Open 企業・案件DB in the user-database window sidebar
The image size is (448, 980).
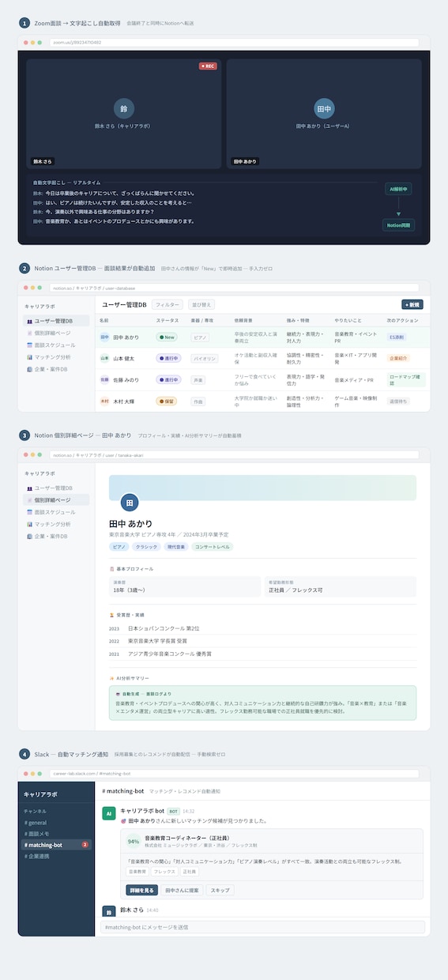(x=55, y=368)
